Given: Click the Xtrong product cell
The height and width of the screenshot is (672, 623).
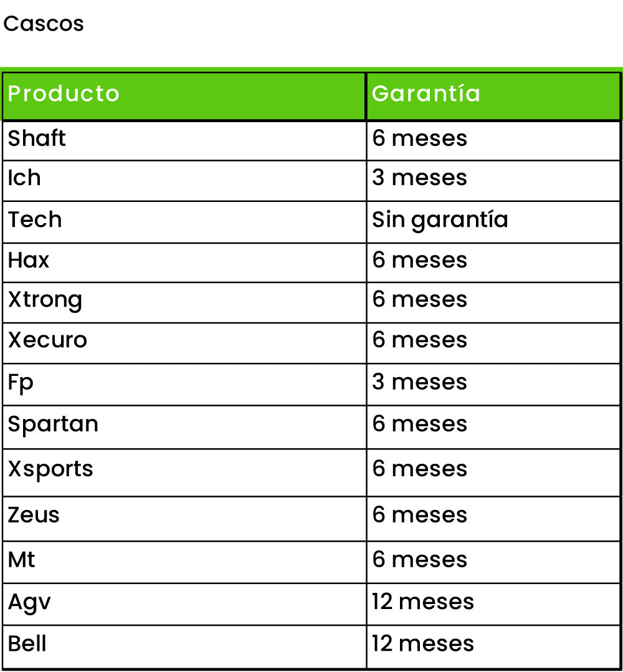Looking at the screenshot, I should point(184,302).
